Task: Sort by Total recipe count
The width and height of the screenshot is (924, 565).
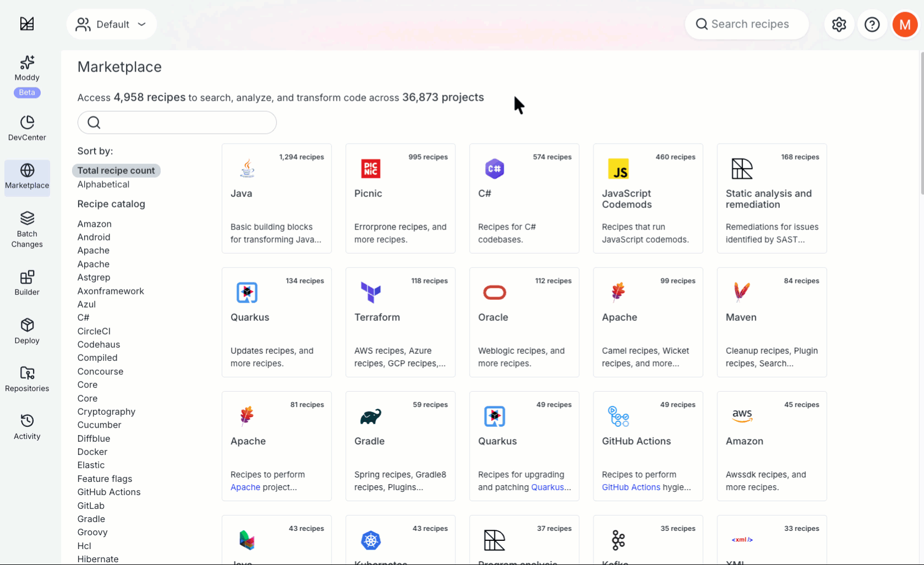Action: 116,171
